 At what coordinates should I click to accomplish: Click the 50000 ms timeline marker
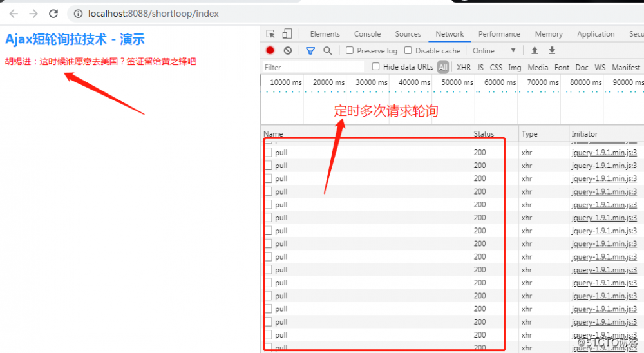click(x=457, y=82)
